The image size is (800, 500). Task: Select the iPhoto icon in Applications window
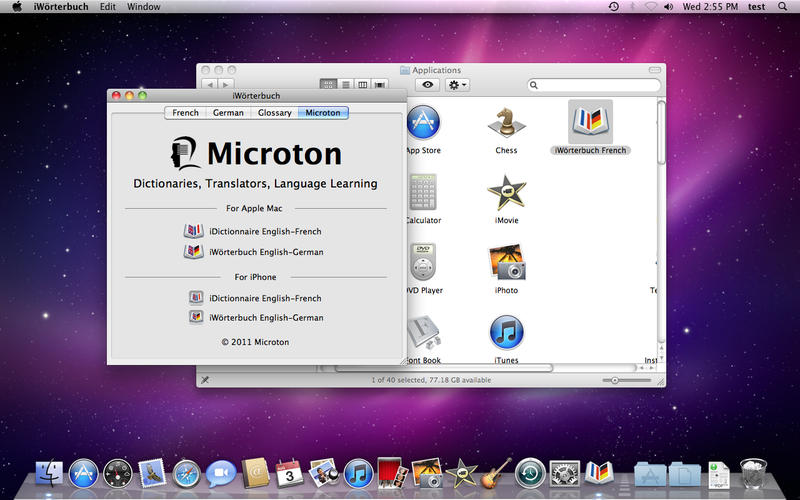[506, 262]
